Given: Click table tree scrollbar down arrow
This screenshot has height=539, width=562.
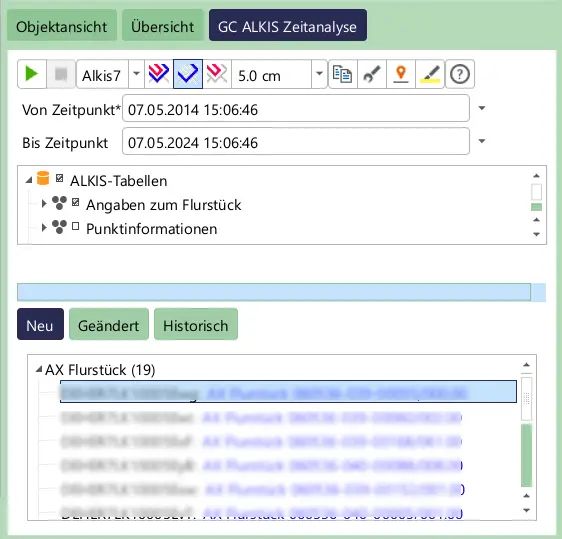Looking at the screenshot, I should 536,234.
